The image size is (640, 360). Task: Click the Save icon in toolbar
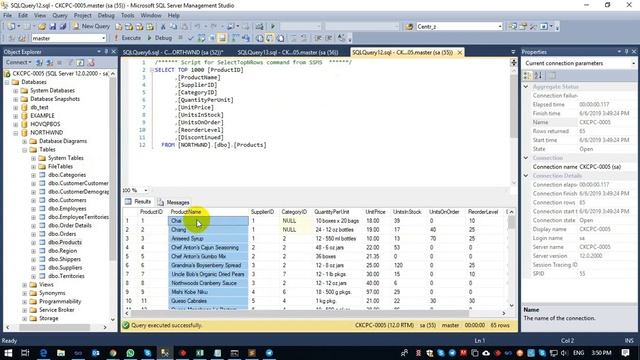click(x=53, y=27)
